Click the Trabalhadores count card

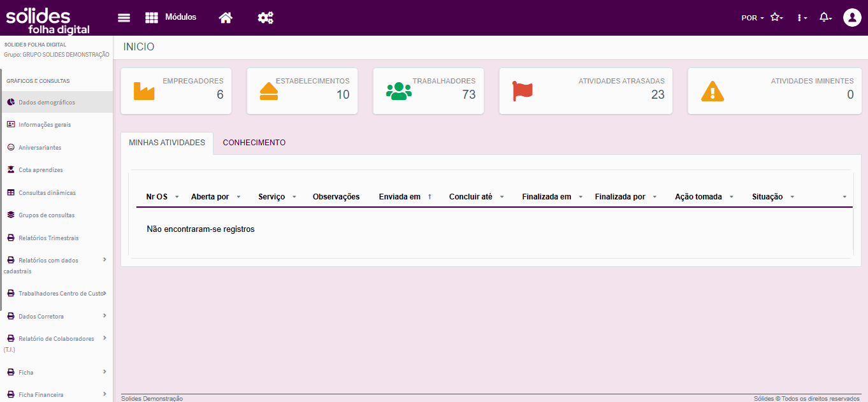click(x=428, y=91)
